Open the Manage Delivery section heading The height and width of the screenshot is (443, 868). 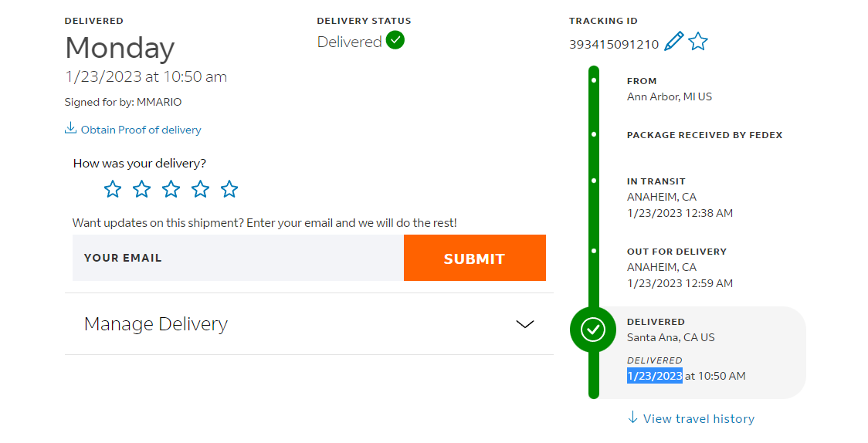tap(156, 324)
